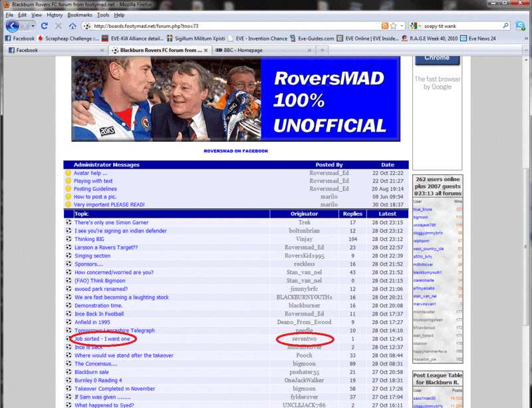
Task: Click originator name 'Vinjay'
Action: [x=304, y=239]
